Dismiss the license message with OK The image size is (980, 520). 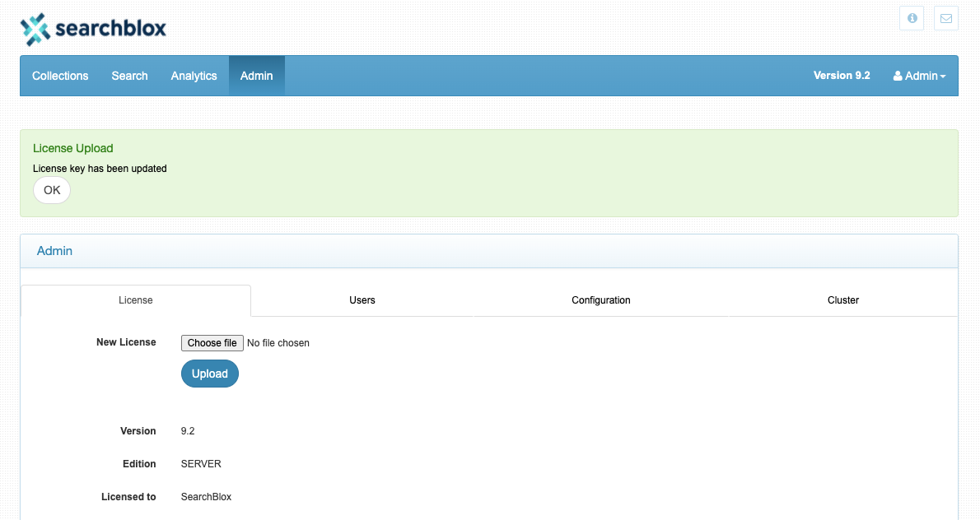[x=52, y=190]
